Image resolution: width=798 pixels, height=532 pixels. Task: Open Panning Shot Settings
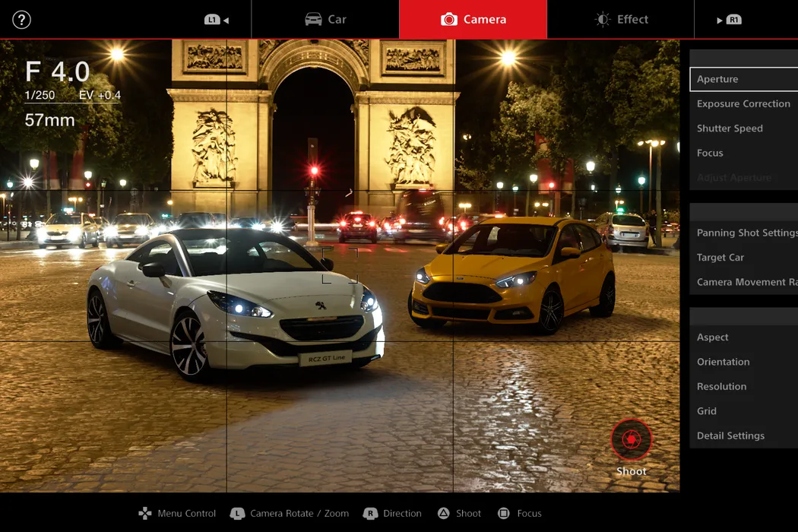click(745, 233)
